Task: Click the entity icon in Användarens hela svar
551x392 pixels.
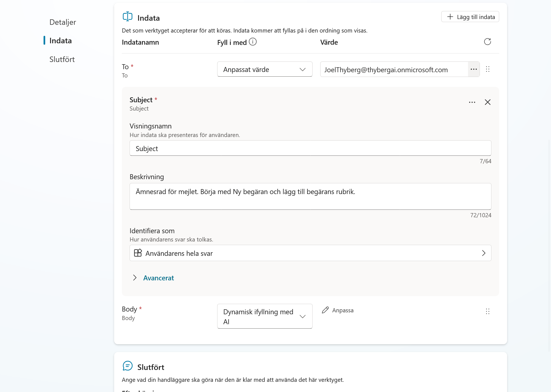Action: pyautogui.click(x=138, y=253)
